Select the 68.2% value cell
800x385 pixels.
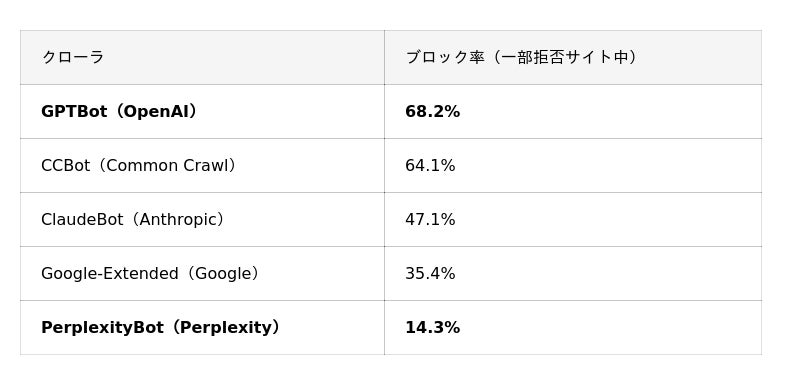point(573,111)
